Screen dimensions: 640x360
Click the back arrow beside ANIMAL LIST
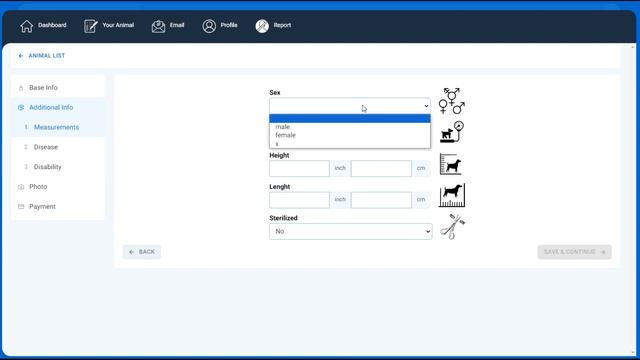pyautogui.click(x=21, y=56)
